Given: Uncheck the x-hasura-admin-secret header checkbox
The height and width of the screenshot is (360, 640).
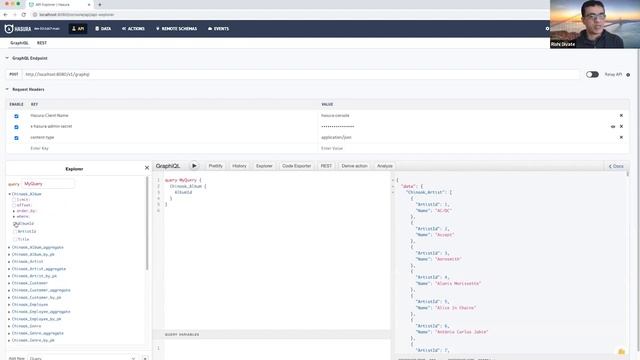Looking at the screenshot, I should (x=16, y=127).
